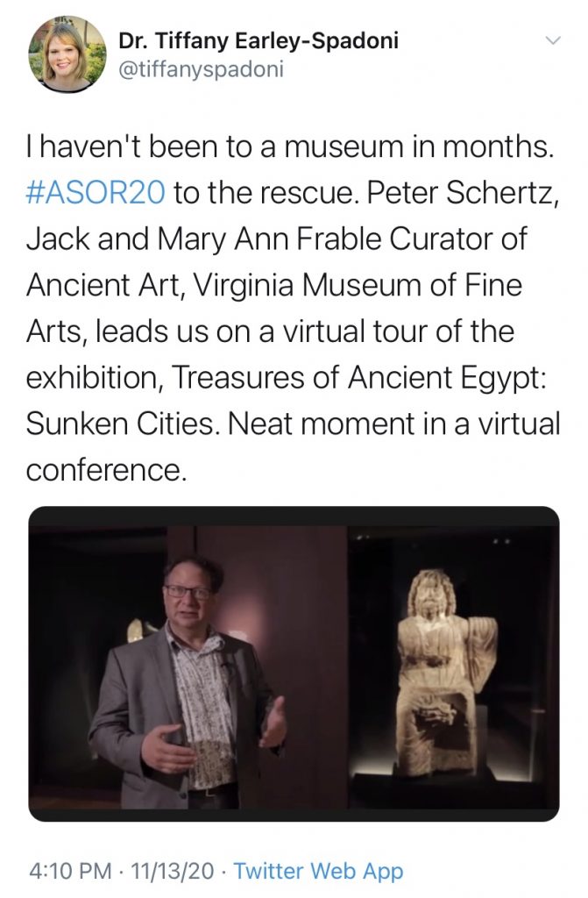Click the first line about museum in months
Viewport: 588px width, 898px height.
[290, 146]
